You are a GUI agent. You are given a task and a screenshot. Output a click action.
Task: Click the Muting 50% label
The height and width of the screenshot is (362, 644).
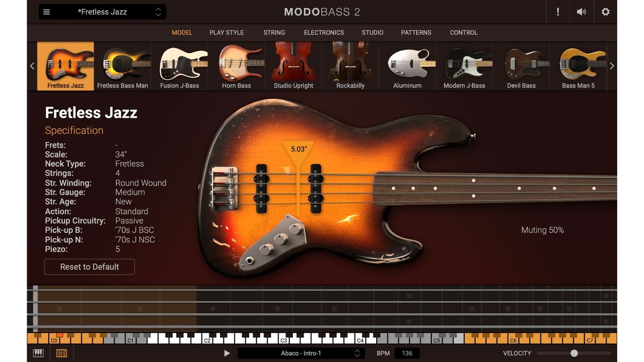(543, 230)
